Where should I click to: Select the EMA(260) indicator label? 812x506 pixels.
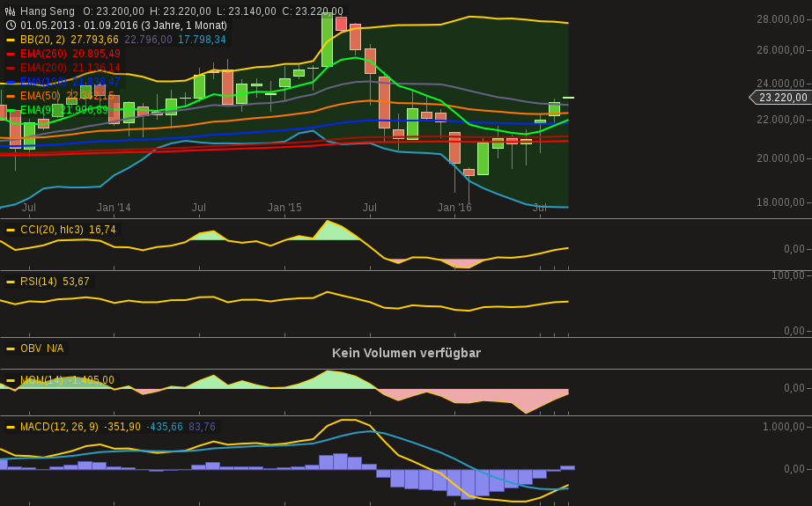click(x=43, y=54)
